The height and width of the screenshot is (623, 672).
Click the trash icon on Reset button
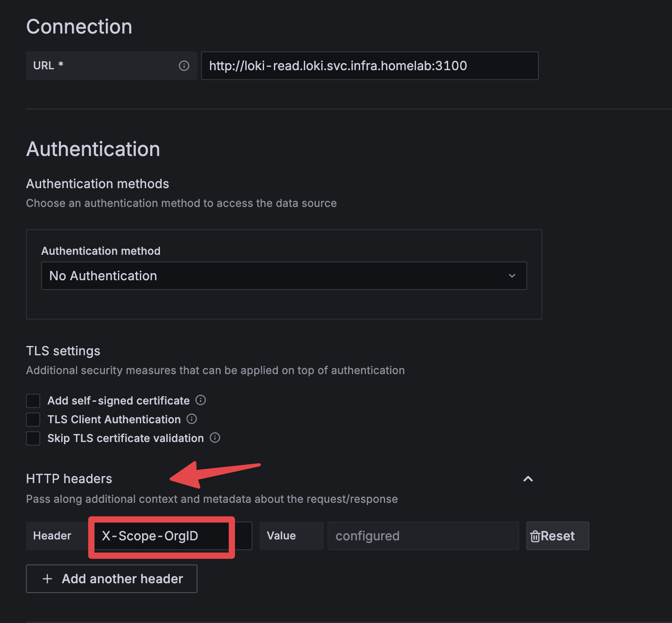pos(535,536)
